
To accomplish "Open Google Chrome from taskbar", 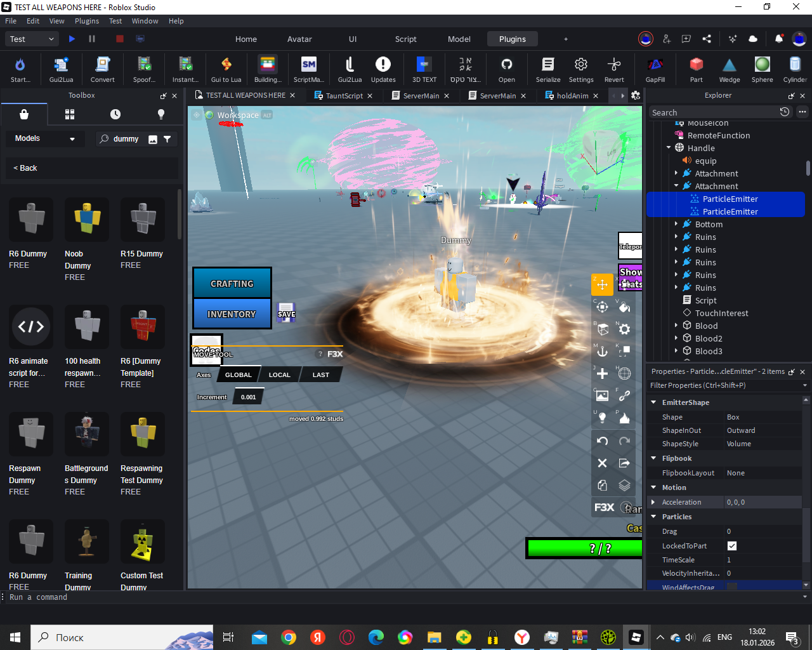I will 289,637.
